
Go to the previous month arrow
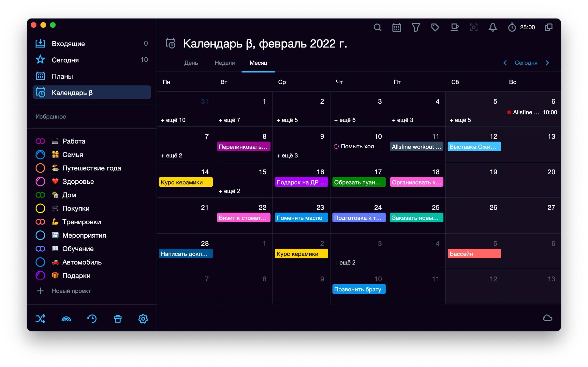pyautogui.click(x=505, y=63)
